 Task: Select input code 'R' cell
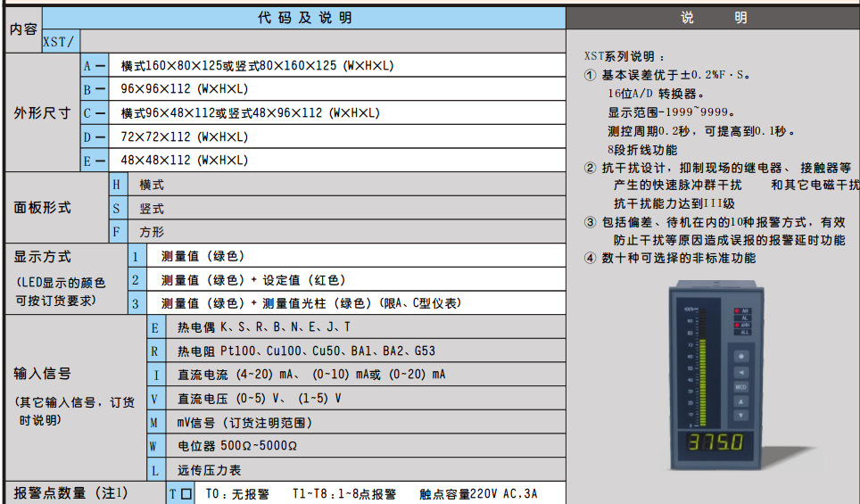[x=155, y=351]
